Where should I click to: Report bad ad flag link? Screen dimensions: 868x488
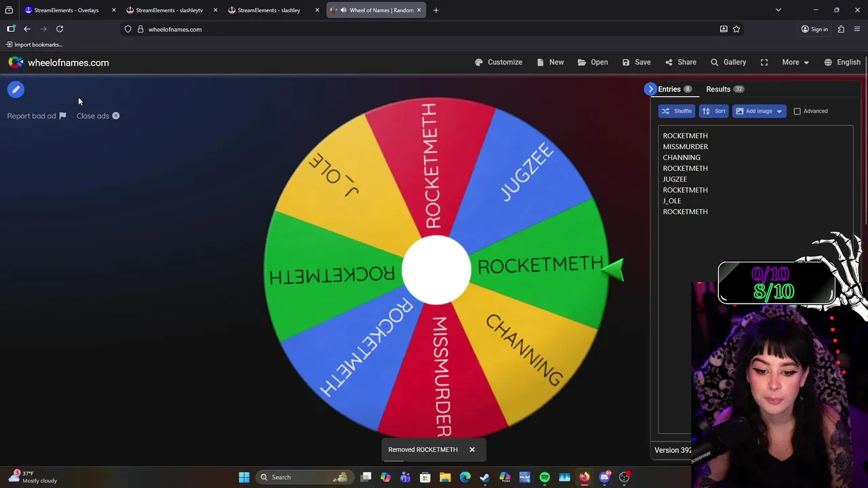[37, 116]
